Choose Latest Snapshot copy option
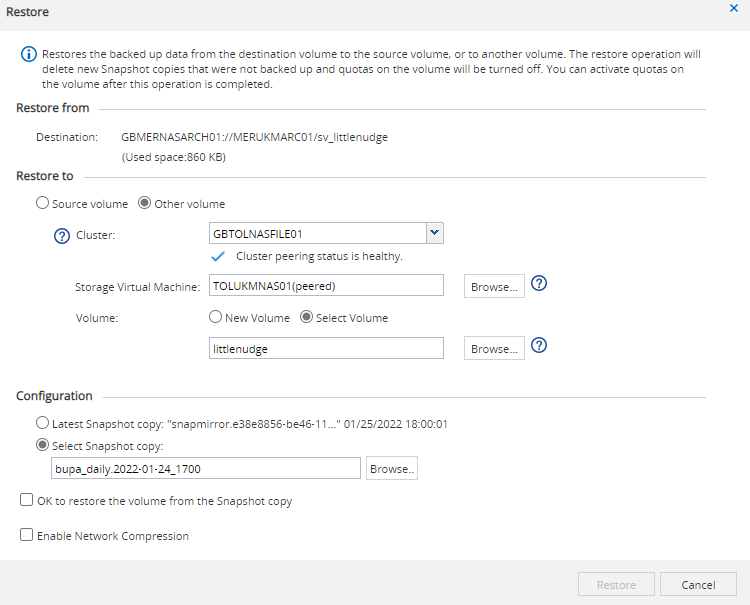 [42, 423]
